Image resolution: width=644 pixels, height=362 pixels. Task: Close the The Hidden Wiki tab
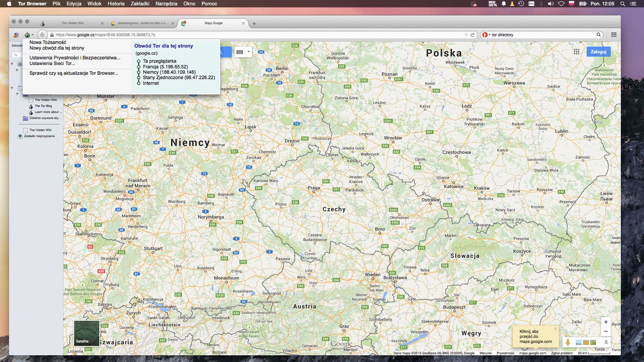point(102,23)
